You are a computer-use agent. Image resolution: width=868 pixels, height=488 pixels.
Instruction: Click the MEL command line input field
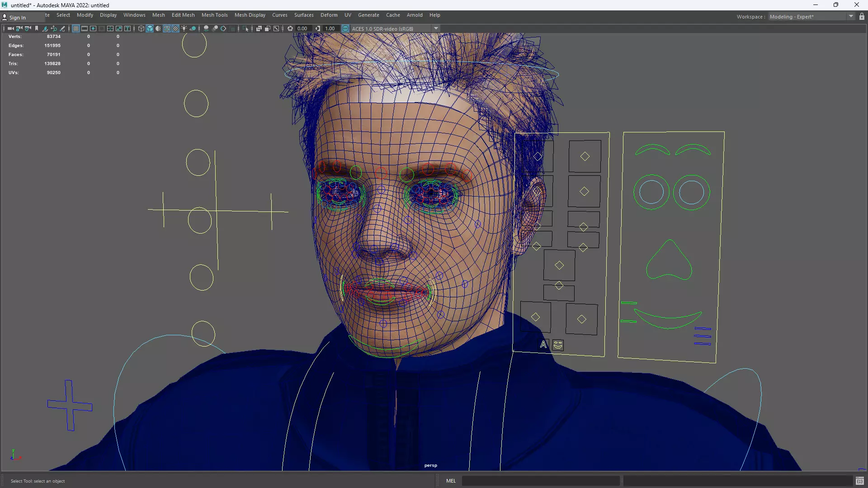point(540,481)
